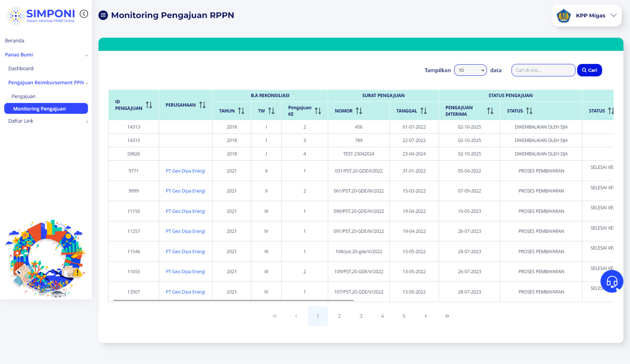Open PT Geo Dipa Energi link in row 11546
630x364 pixels.
pos(185,252)
